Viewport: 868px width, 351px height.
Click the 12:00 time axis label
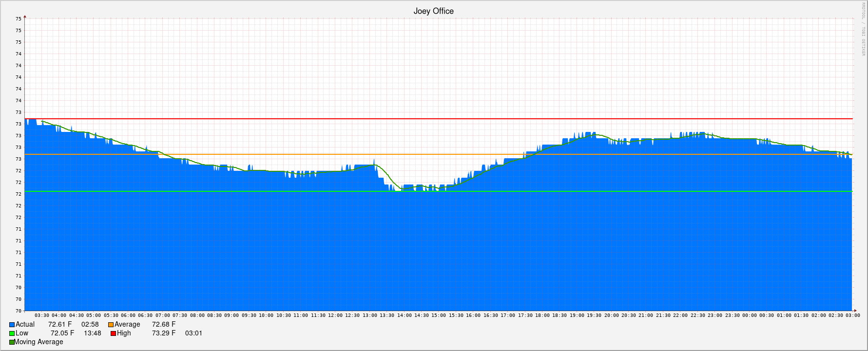pyautogui.click(x=335, y=315)
